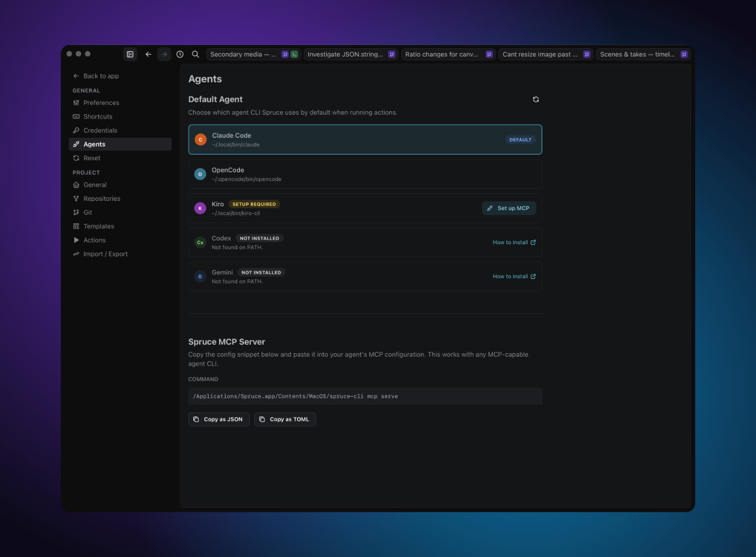The image size is (756, 557).
Task: Go back to app
Action: (x=96, y=76)
